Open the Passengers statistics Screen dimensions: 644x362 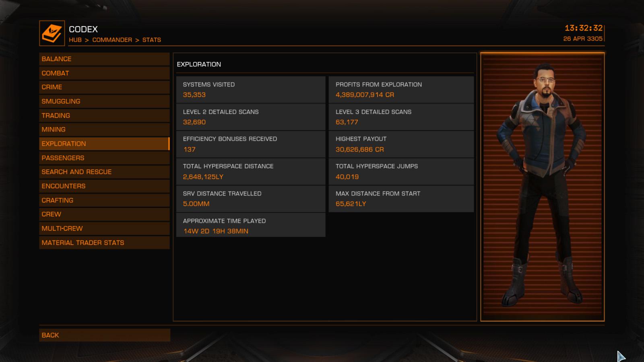click(x=104, y=158)
